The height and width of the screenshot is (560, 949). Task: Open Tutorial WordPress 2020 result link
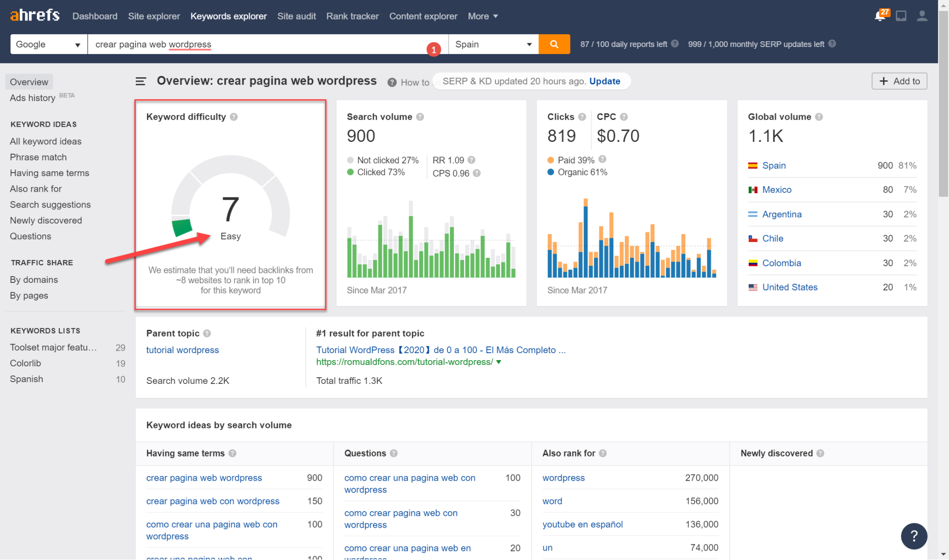441,350
